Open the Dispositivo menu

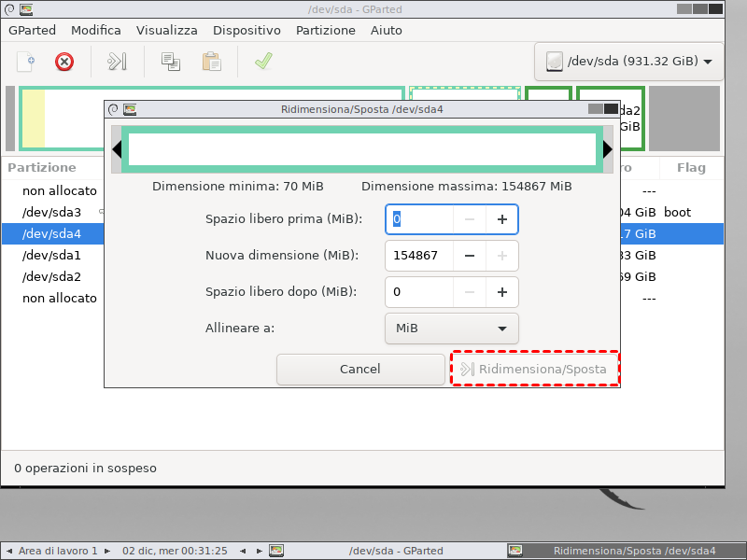pyautogui.click(x=247, y=30)
